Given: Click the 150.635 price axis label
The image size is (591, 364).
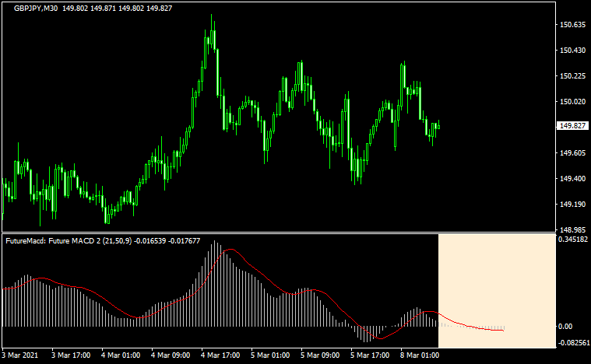Looking at the screenshot, I should pyautogui.click(x=572, y=25).
